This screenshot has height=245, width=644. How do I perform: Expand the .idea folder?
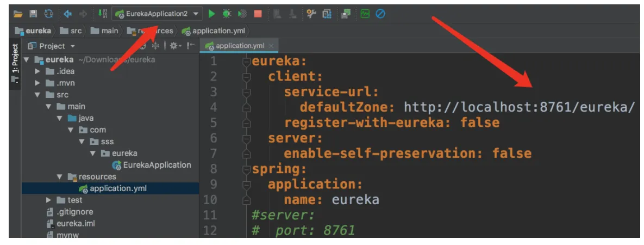pyautogui.click(x=38, y=72)
